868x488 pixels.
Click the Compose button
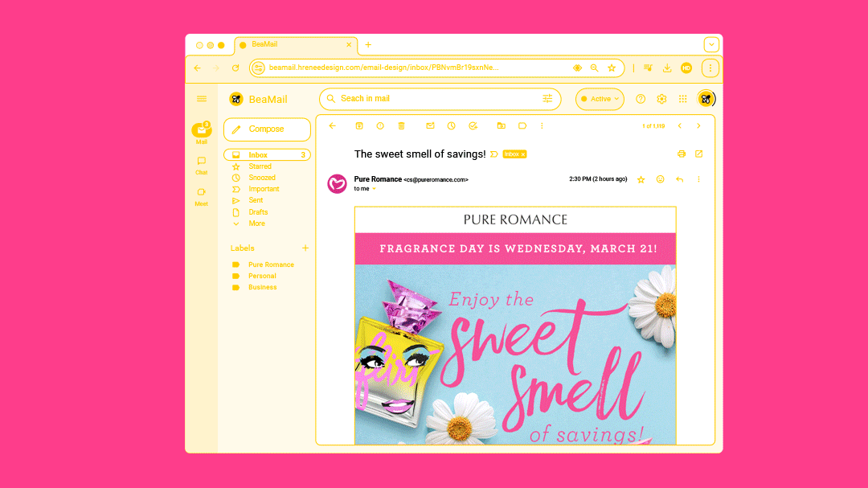[x=267, y=129]
